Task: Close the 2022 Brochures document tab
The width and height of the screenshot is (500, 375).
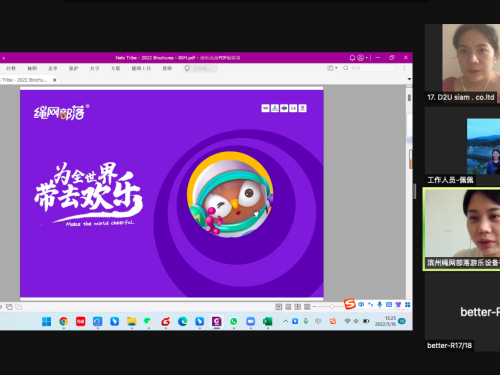Action: pos(55,80)
